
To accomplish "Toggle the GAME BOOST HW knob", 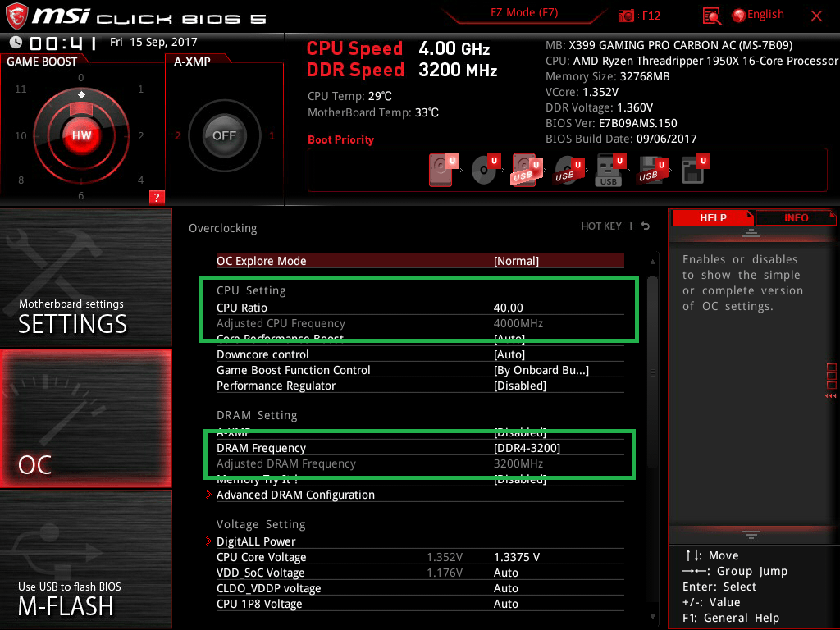I will coord(81,135).
